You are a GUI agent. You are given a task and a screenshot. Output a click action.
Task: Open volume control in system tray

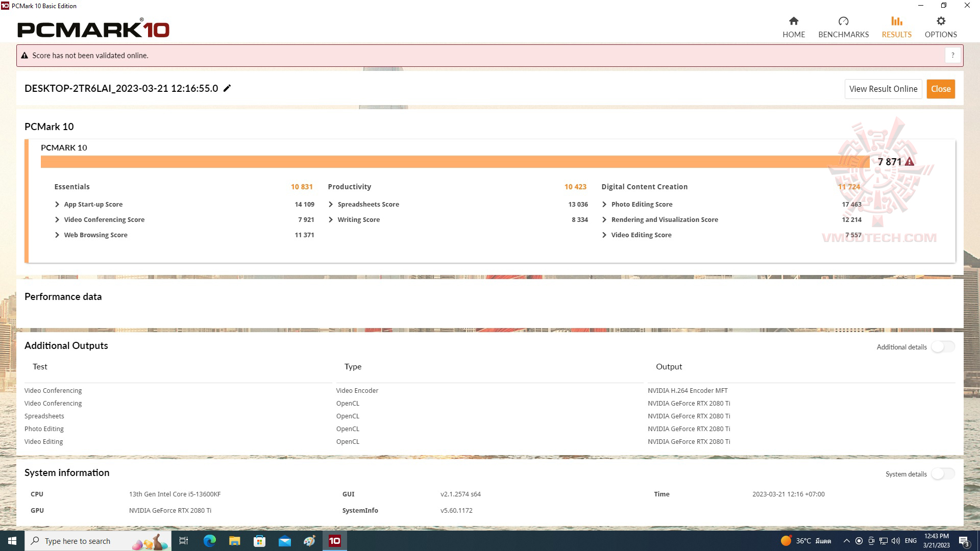click(896, 540)
